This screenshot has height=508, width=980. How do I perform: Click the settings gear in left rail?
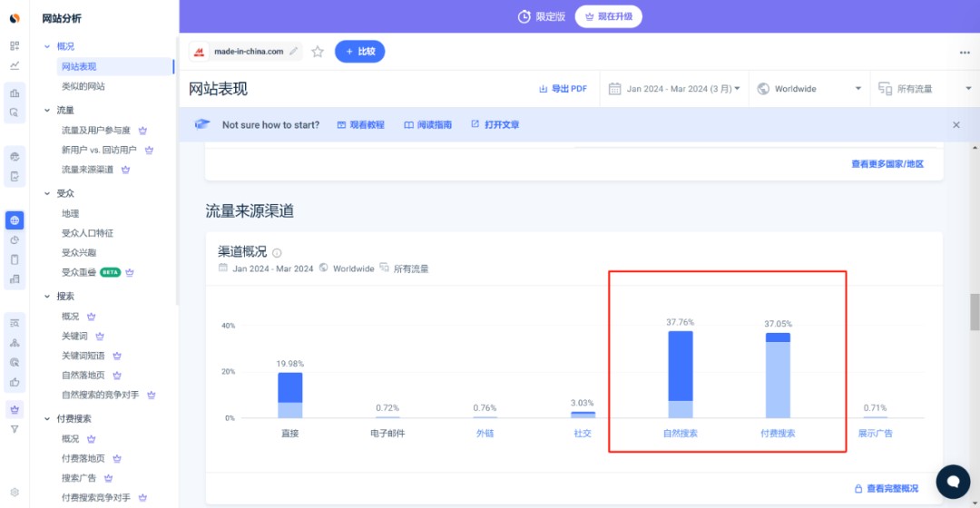click(15, 492)
